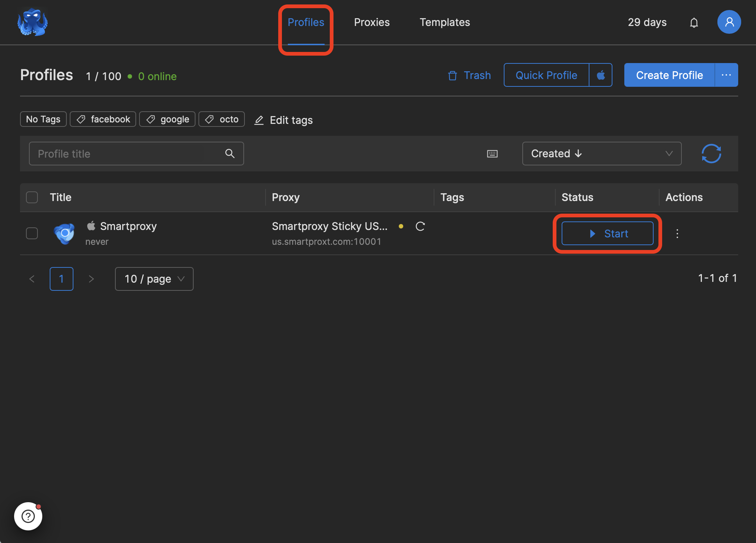Click the Smartproxy Sticky US proxy name

[330, 226]
